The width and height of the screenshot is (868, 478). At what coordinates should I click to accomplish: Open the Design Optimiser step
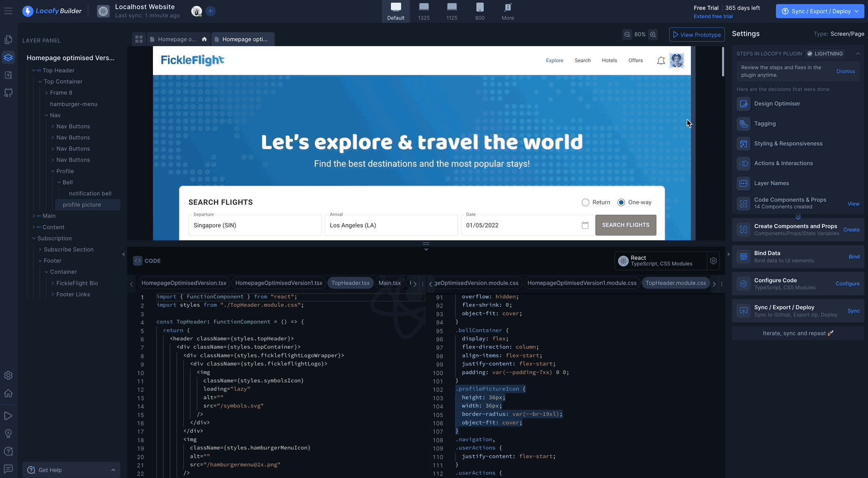pyautogui.click(x=797, y=104)
